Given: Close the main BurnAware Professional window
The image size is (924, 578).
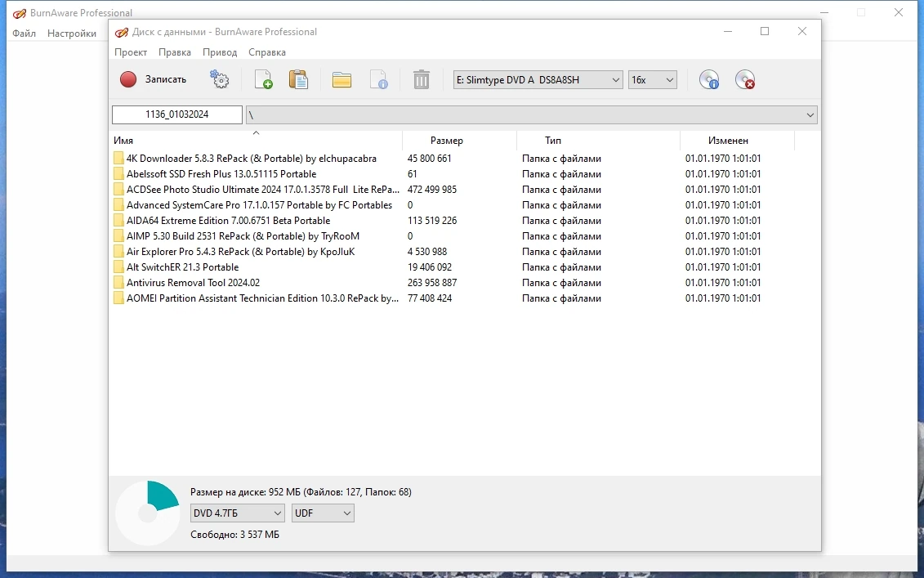Looking at the screenshot, I should click(898, 12).
